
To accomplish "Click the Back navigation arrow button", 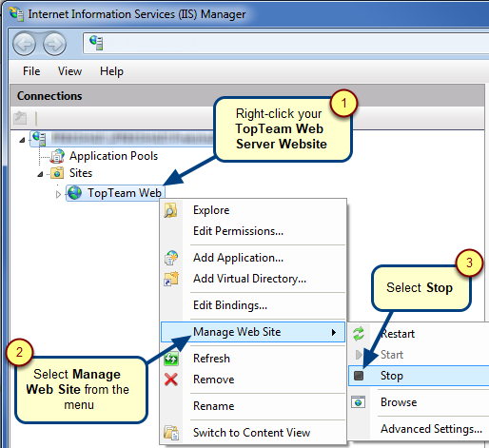I will [x=24, y=44].
